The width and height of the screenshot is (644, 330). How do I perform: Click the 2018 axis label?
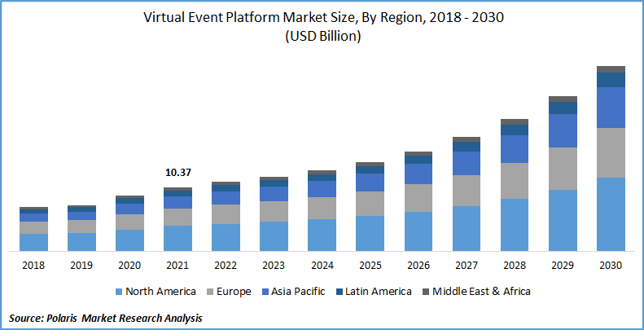(33, 266)
